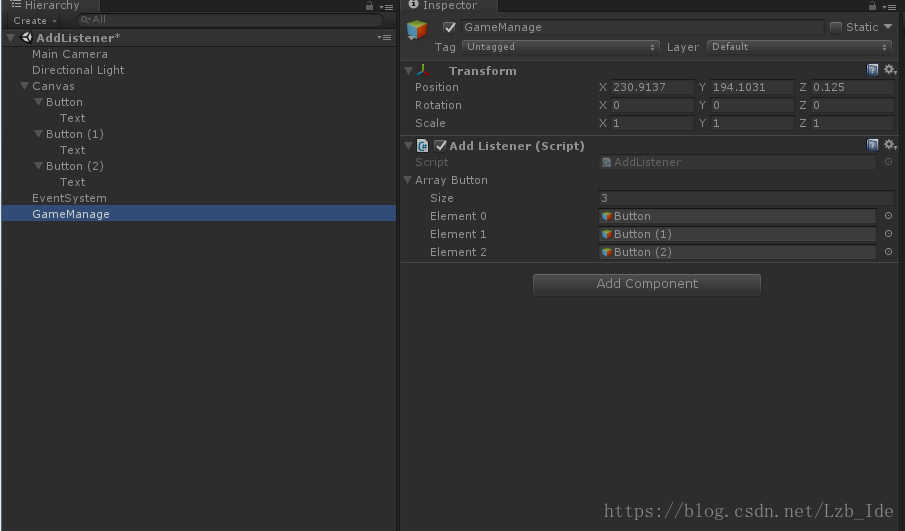Image resolution: width=905 pixels, height=531 pixels.
Task: Toggle GameManage active checkbox
Action: 449,27
